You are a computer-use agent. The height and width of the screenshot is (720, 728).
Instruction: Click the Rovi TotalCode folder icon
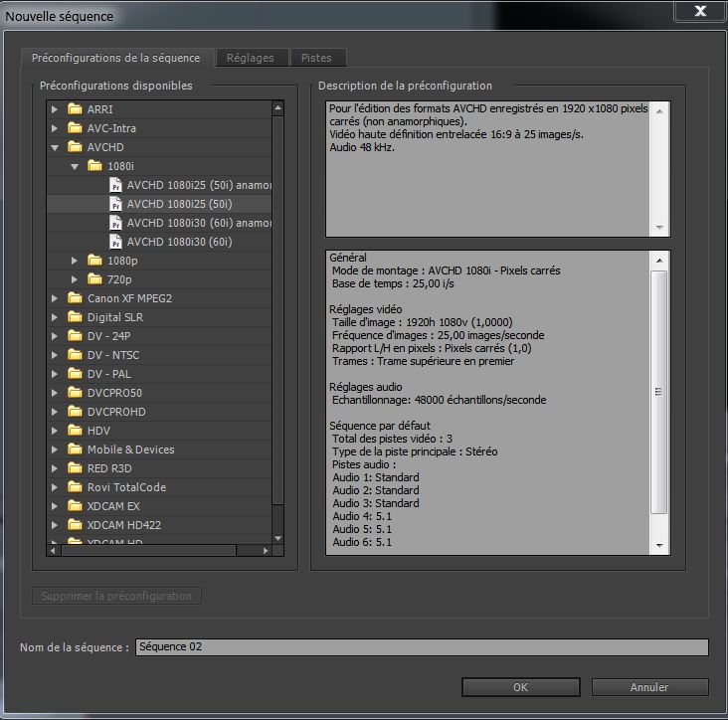point(75,487)
